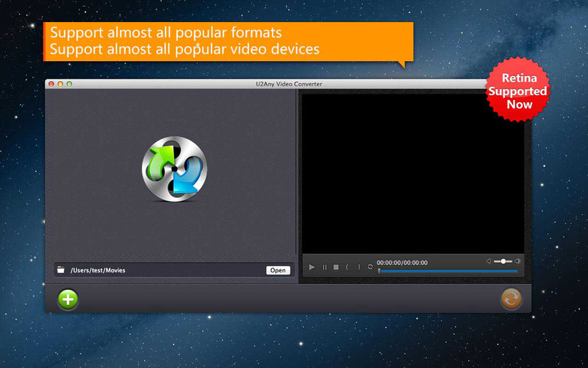Toggle the loop playback icon

(x=370, y=267)
